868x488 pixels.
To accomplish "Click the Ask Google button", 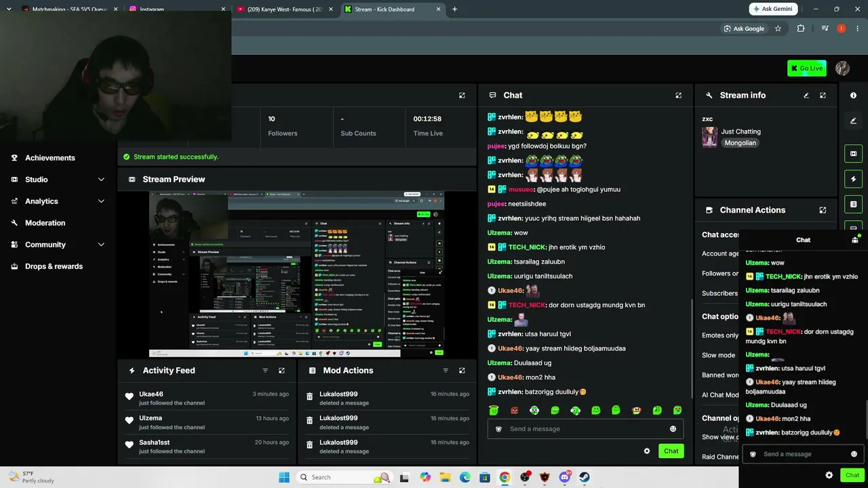I will tap(744, 28).
